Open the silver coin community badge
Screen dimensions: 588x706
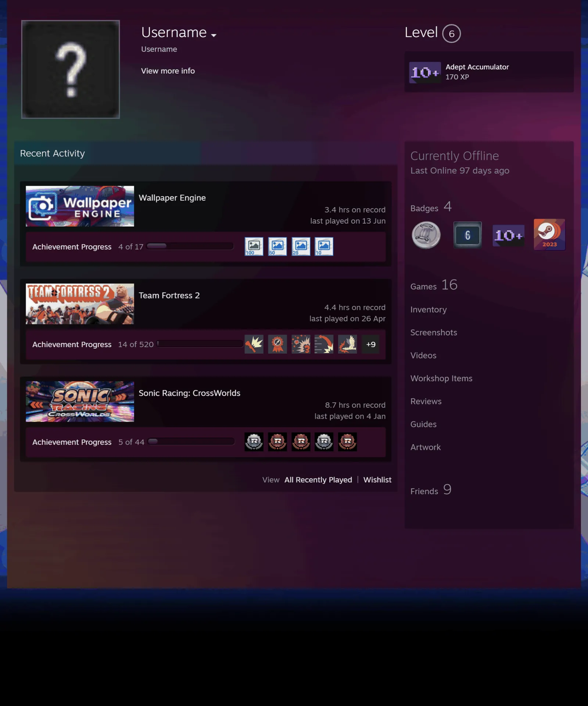[426, 235]
